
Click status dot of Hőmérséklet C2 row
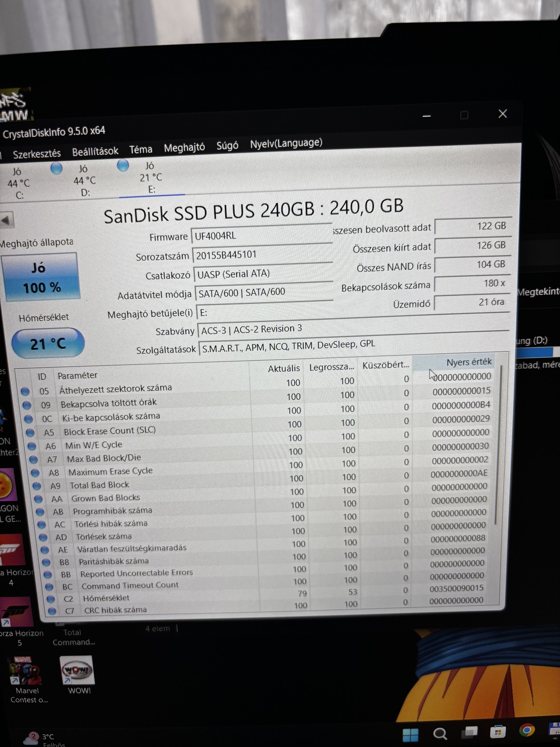[x=51, y=599]
